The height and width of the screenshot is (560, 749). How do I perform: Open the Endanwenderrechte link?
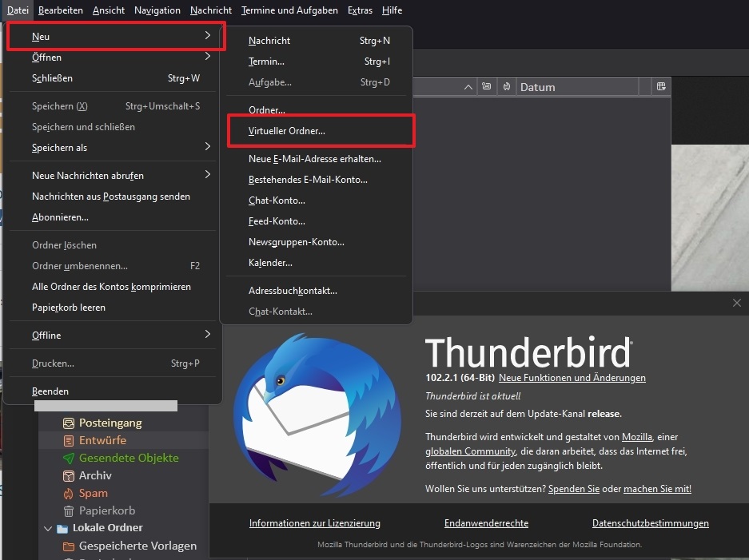coord(486,523)
